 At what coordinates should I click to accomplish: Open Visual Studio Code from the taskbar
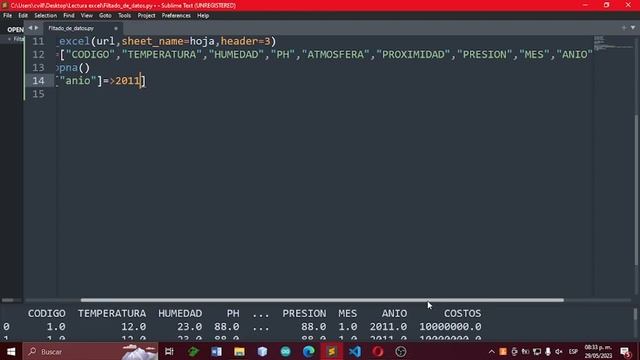tap(355, 351)
